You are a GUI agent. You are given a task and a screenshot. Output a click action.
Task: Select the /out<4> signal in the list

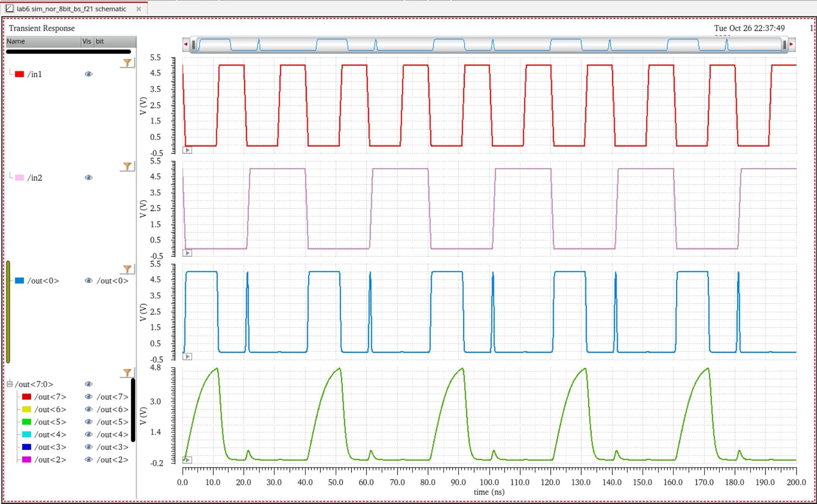(x=50, y=435)
